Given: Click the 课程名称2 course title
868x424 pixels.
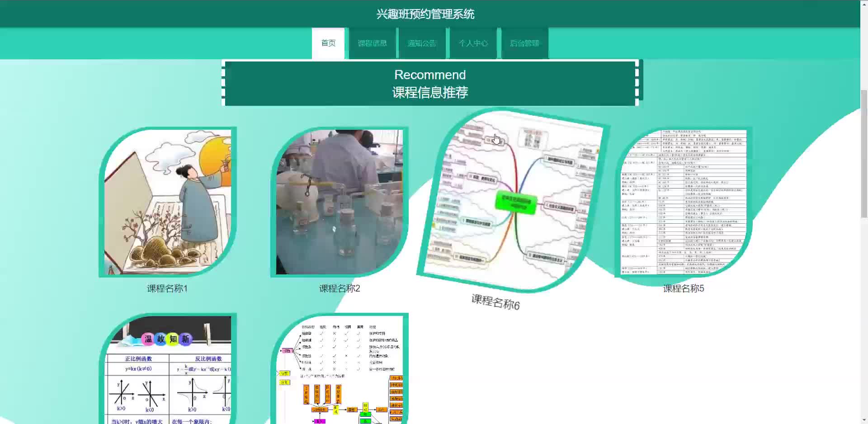Looking at the screenshot, I should [340, 288].
